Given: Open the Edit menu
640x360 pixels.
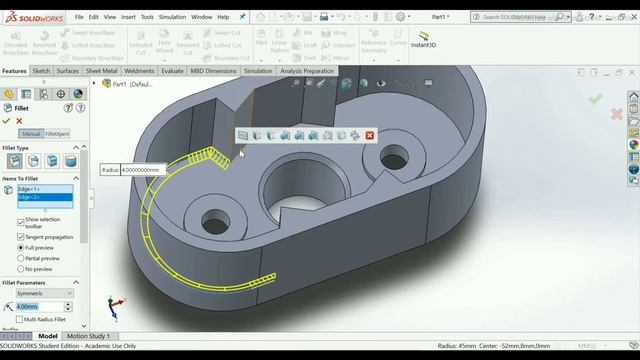Looking at the screenshot, I should [93, 17].
